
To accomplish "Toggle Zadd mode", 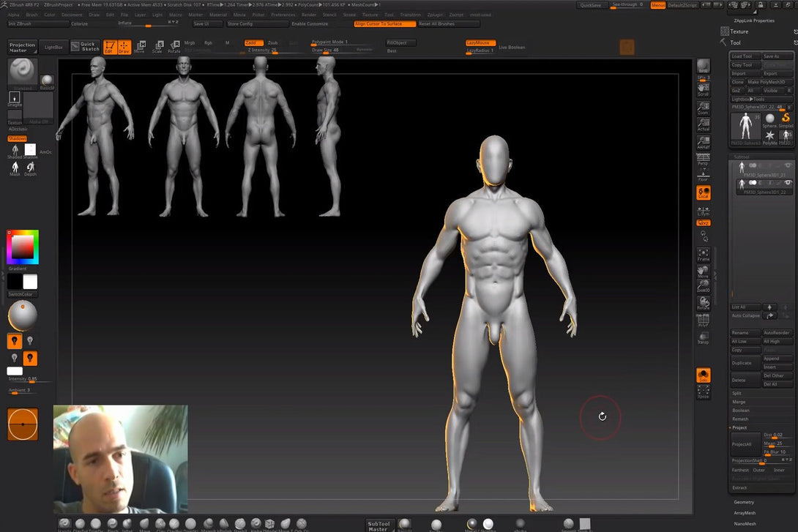I will pyautogui.click(x=253, y=42).
